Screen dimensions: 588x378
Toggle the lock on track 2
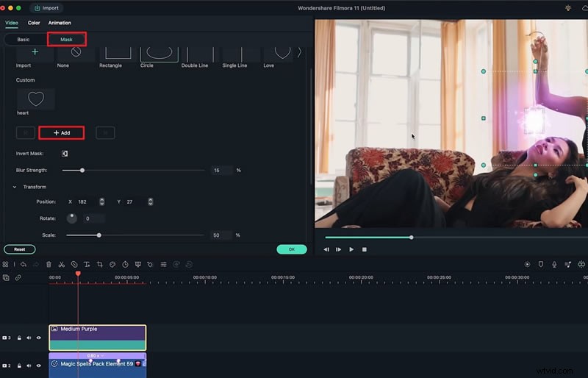pos(19,365)
